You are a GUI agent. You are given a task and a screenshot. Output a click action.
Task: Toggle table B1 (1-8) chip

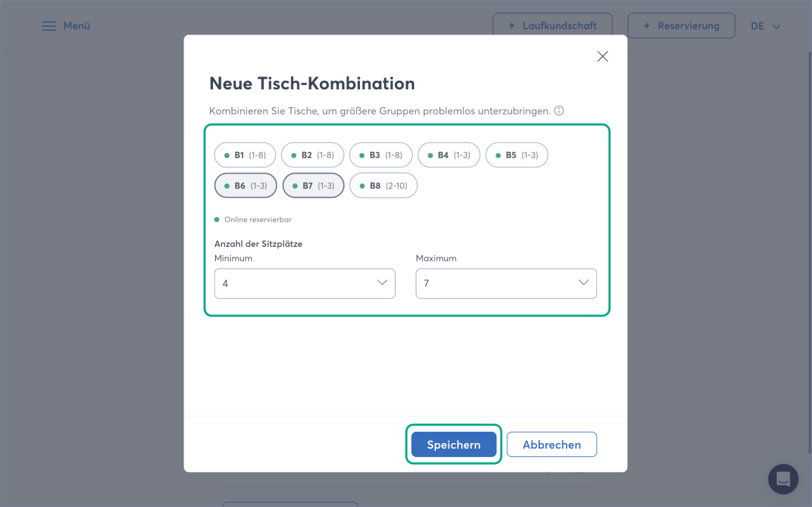tap(245, 155)
